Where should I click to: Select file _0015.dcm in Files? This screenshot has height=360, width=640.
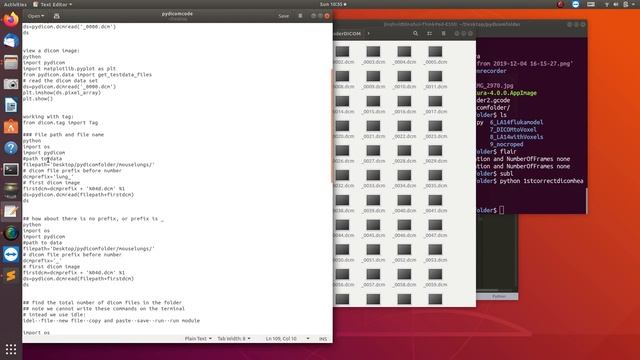(x=373, y=105)
